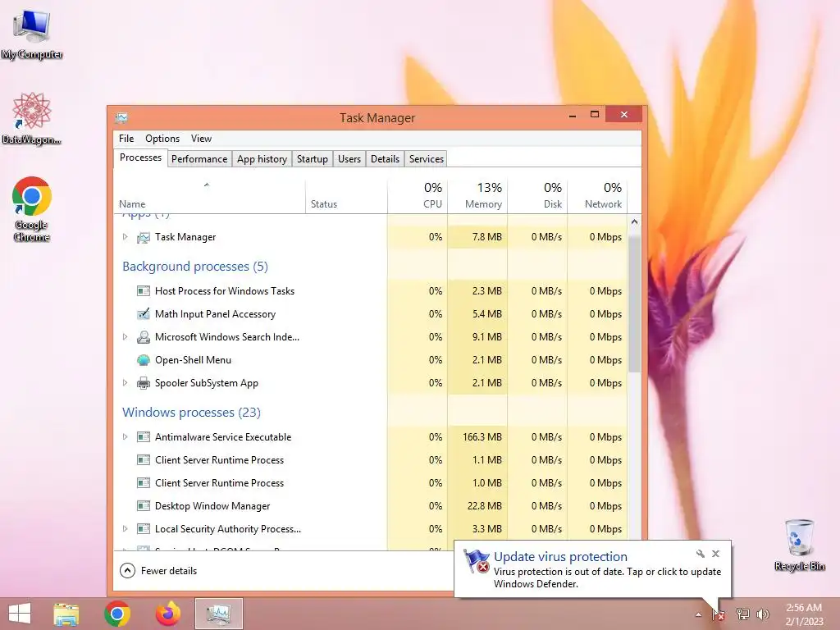Click the Action Center flag tray icon

(719, 614)
